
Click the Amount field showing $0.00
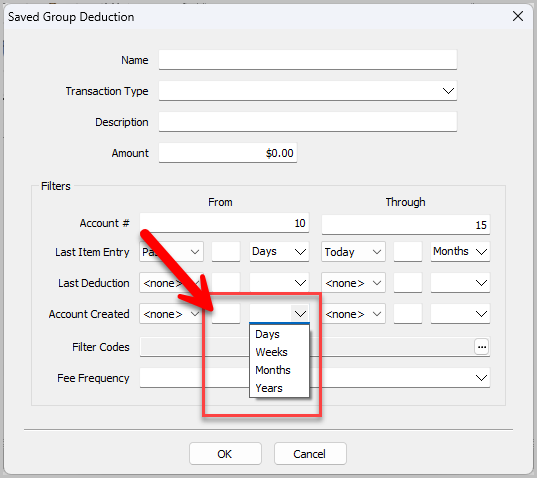228,153
